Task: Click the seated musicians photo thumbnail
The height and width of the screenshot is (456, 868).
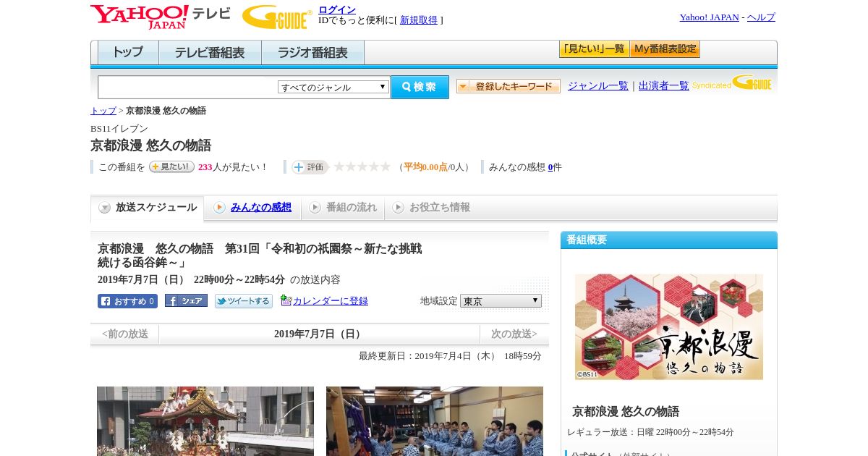Action: point(435,421)
